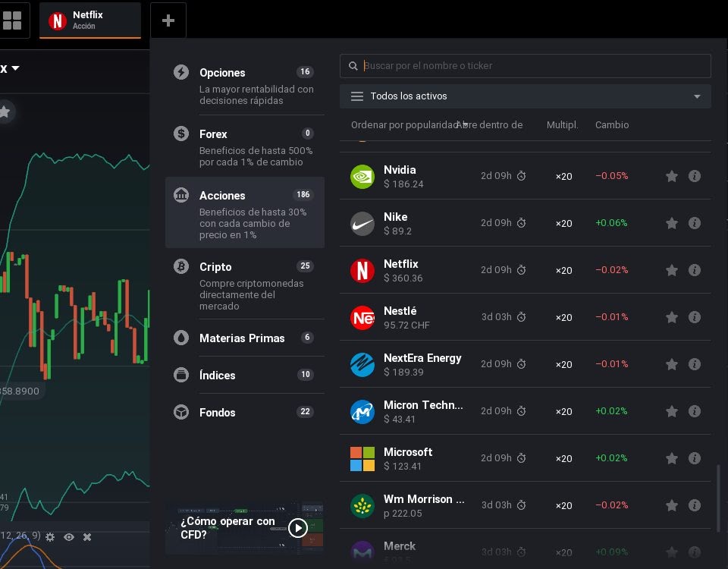Sort by Ordenar por popularidad header

click(405, 125)
